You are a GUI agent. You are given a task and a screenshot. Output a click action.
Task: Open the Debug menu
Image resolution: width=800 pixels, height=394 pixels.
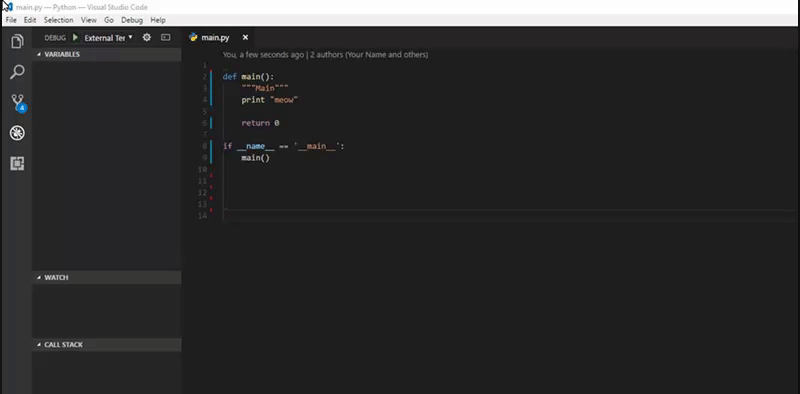pos(132,20)
